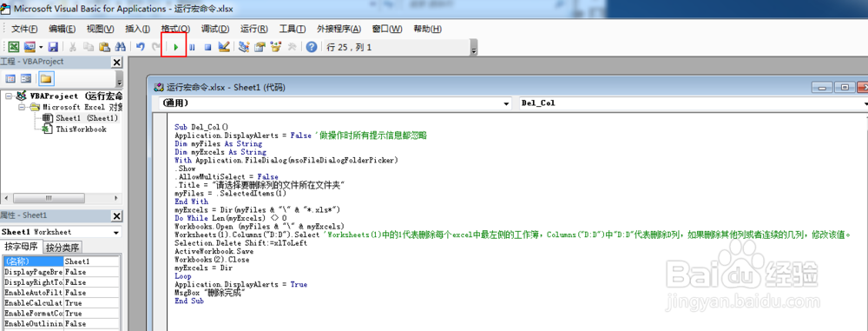Open Object Browser toolbar icon
This screenshot has height=331, width=868.
pos(275,47)
